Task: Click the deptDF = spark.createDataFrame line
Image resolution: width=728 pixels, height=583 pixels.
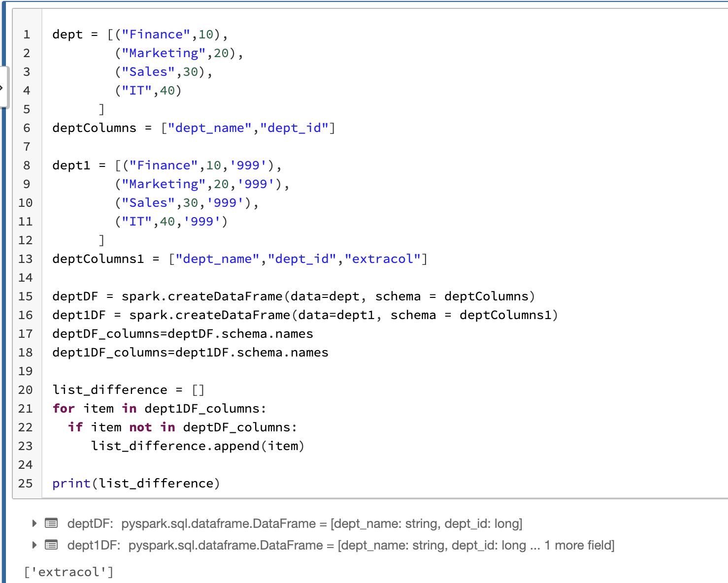Action: (x=294, y=296)
